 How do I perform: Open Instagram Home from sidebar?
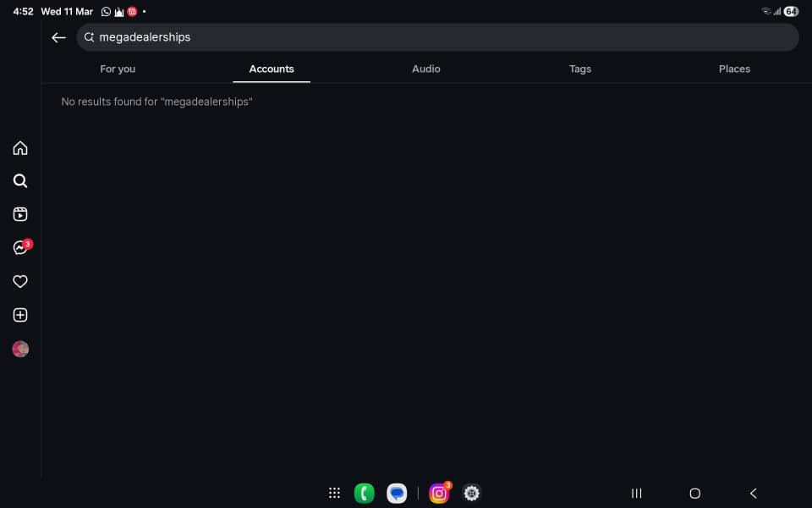20,148
